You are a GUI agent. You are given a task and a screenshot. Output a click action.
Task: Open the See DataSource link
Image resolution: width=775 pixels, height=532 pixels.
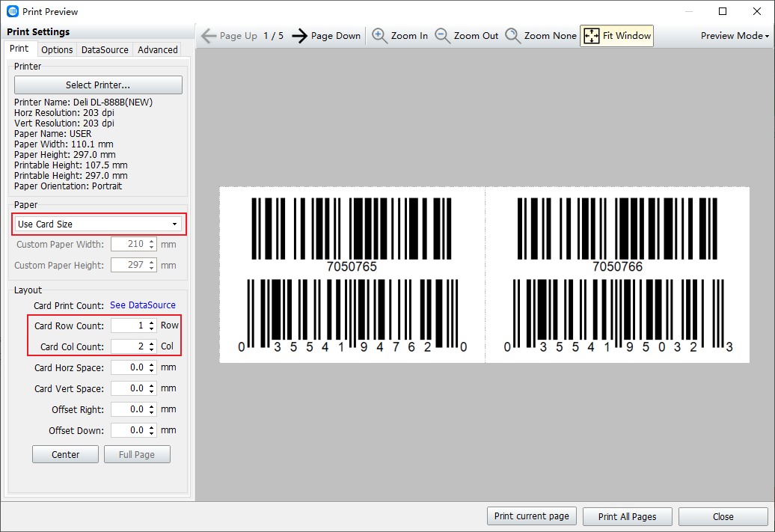click(x=143, y=305)
